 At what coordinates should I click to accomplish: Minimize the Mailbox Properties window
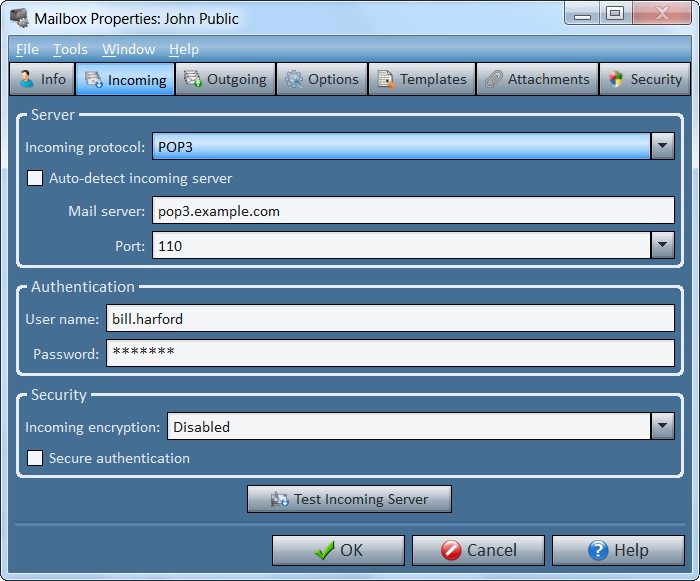coord(582,14)
